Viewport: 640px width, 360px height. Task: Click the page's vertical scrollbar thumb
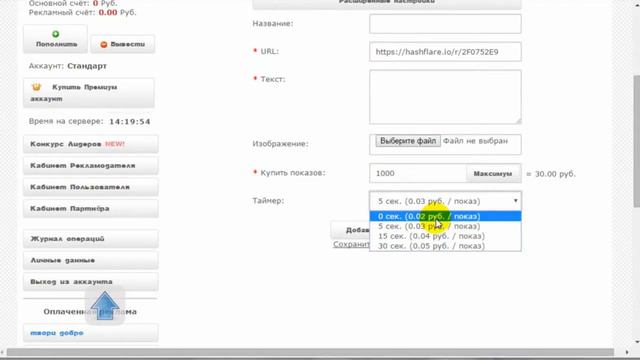click(636, 141)
